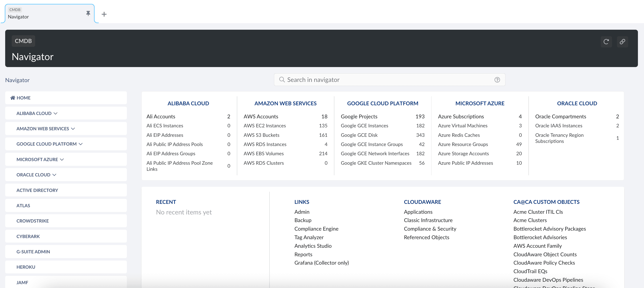Open Tag Analyzer link
The width and height of the screenshot is (644, 288).
pyautogui.click(x=309, y=237)
